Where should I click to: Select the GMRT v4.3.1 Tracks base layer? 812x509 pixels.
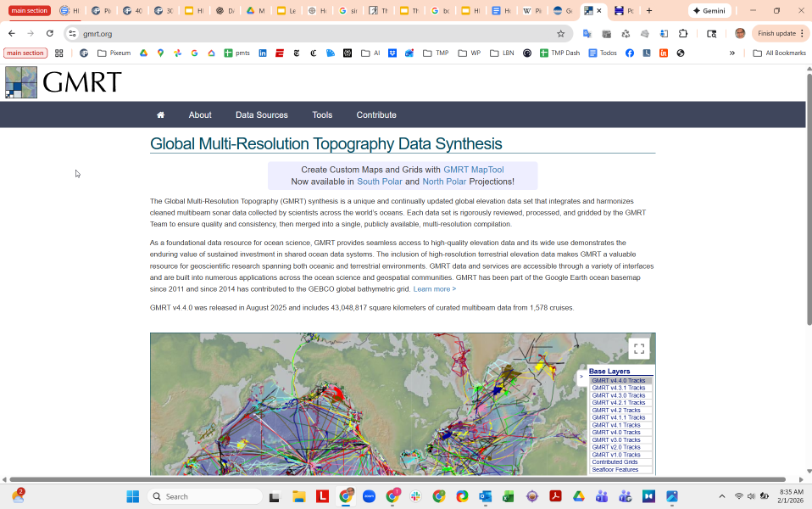[619, 388]
